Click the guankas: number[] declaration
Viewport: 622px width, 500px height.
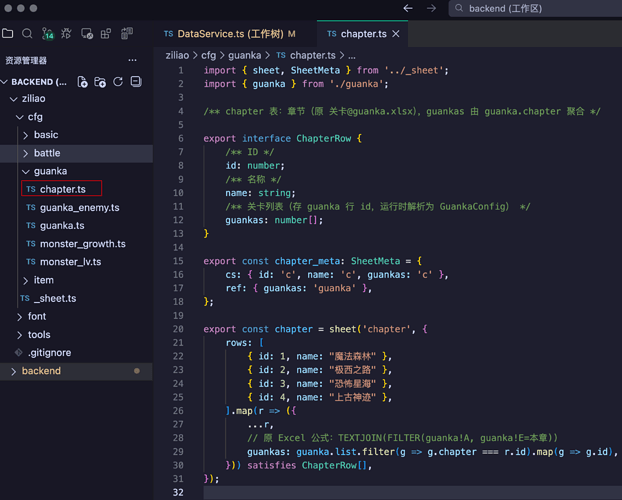tap(274, 220)
